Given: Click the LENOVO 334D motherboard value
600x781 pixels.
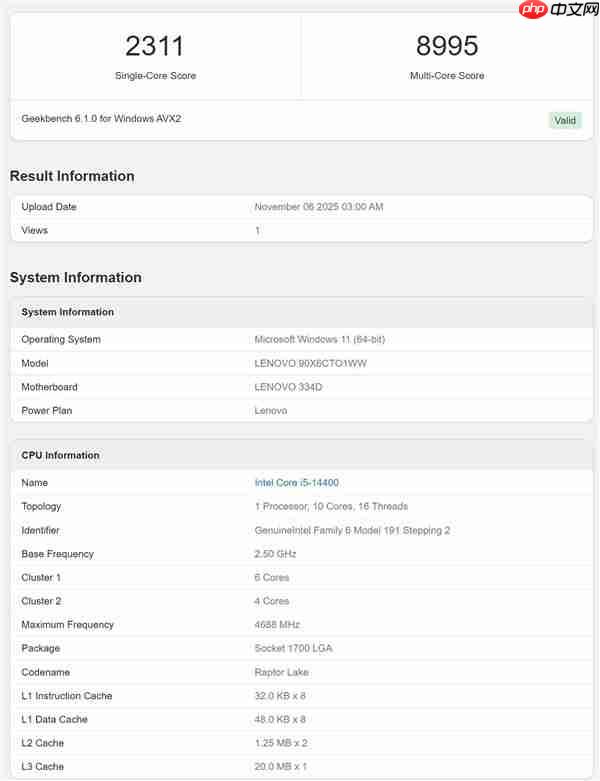Looking at the screenshot, I should pyautogui.click(x=294, y=387).
